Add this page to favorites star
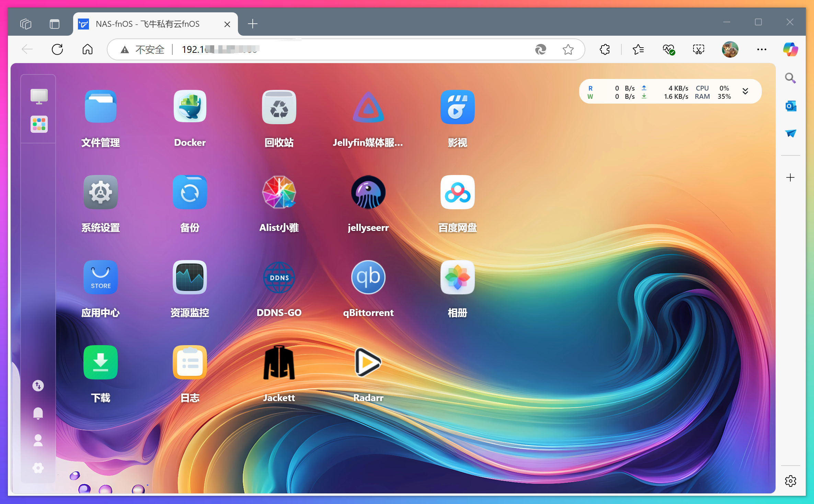Viewport: 814px width, 504px height. tap(568, 50)
